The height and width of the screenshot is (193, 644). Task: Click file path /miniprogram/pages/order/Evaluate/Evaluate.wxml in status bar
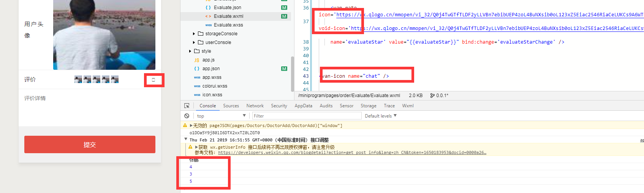tap(349, 96)
